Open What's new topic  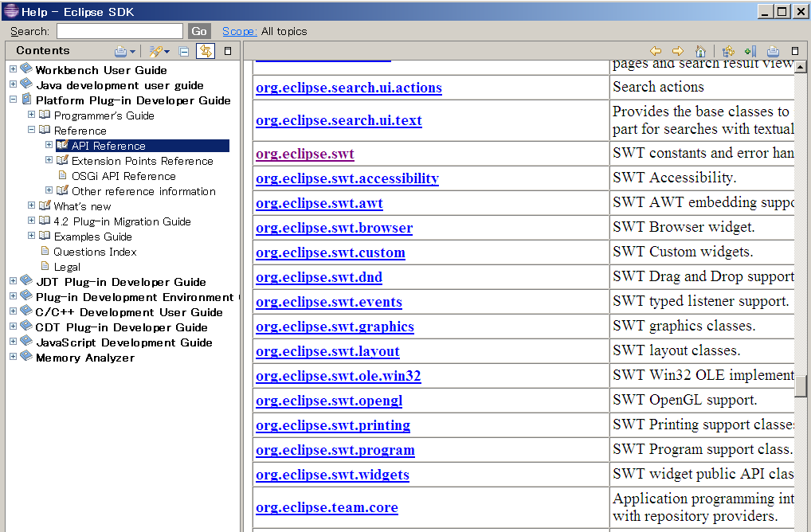82,206
